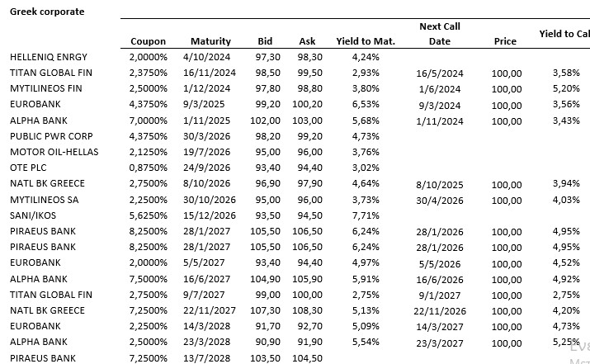Click the MYTILINEOS FIN issuer cell
Image resolution: width=590 pixels, height=364 pixels.
coord(46,88)
